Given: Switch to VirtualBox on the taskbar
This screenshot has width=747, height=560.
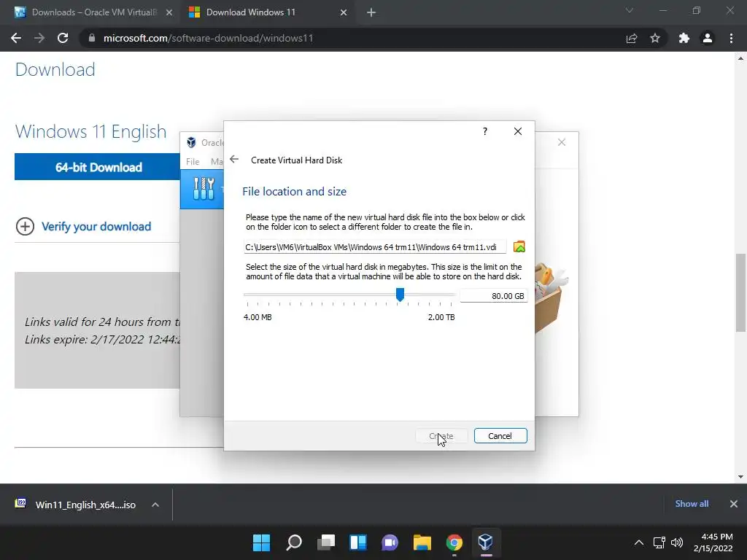Looking at the screenshot, I should (485, 542).
